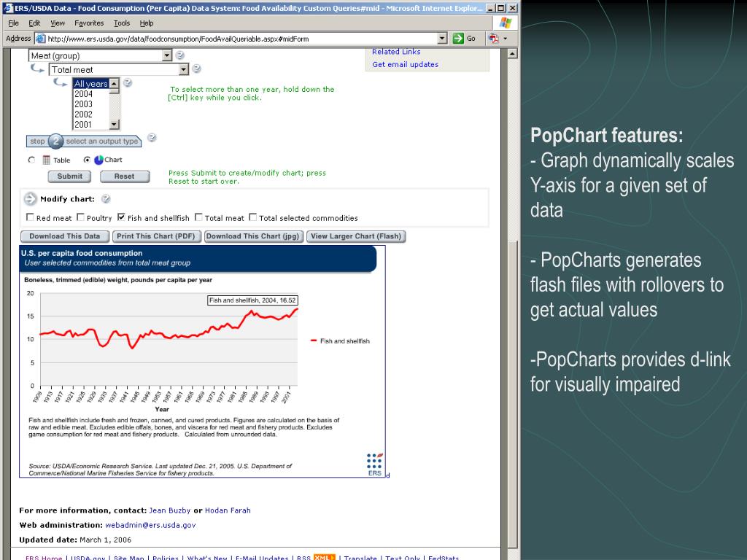Click the arrow icon before Modify chart
Viewport: 747px width, 560px height.
[30, 198]
